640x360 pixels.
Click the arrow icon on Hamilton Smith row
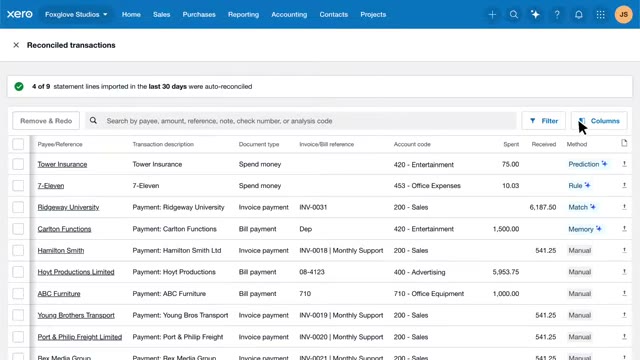624,250
